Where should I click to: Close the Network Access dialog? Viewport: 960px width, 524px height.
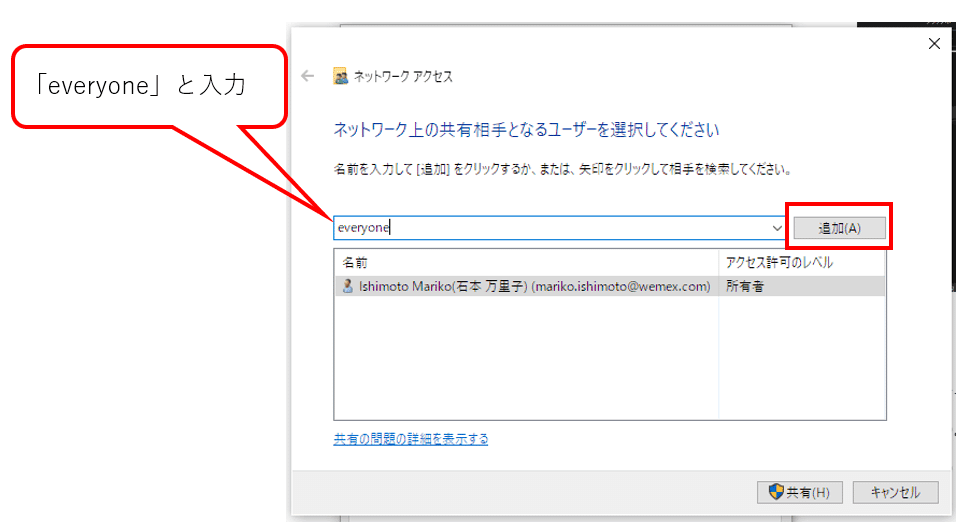pyautogui.click(x=934, y=43)
